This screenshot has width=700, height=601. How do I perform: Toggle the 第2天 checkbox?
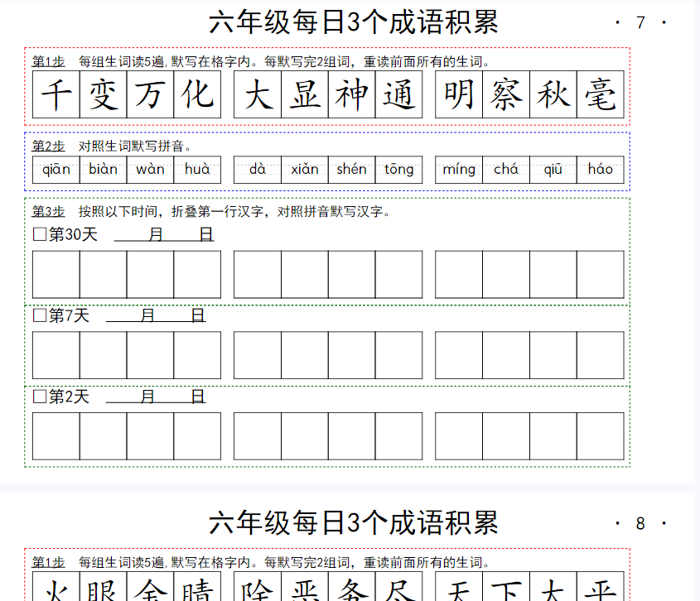point(39,397)
